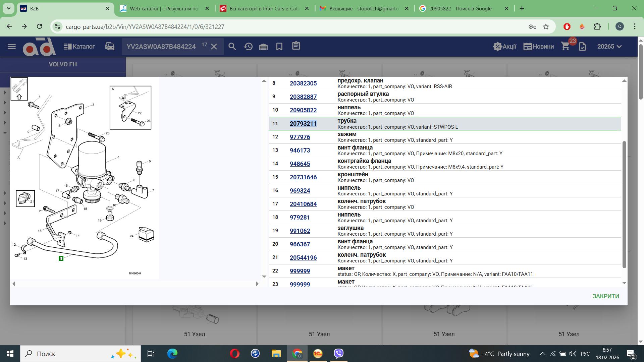Open the Каталог menu

(x=79, y=47)
